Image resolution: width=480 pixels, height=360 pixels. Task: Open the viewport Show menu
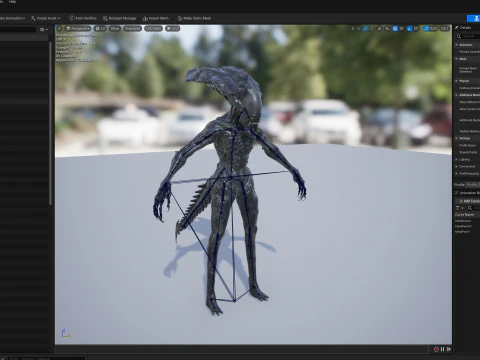[x=115, y=29]
